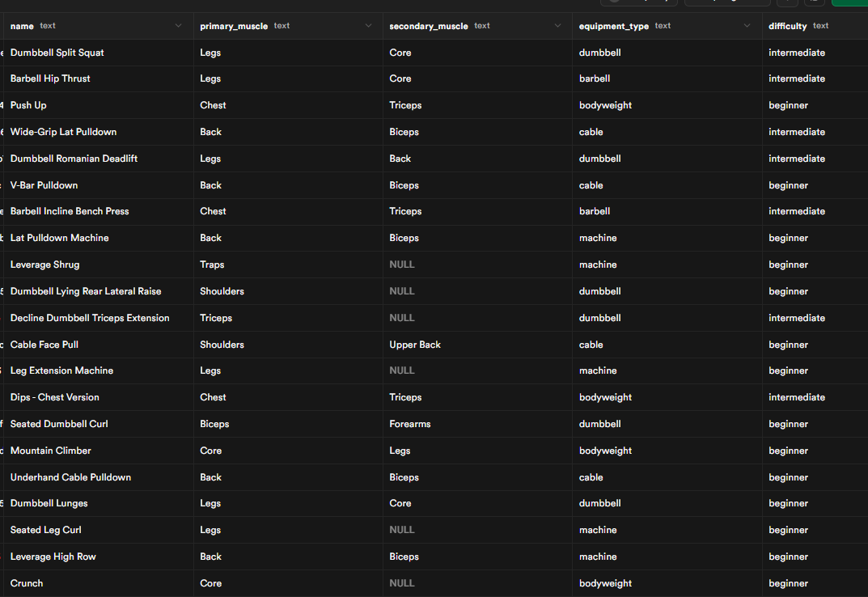Viewport: 868px width, 597px height.
Task: Select 'Shoulders' primary muscle in Cable Face Pull row
Action: (x=289, y=345)
